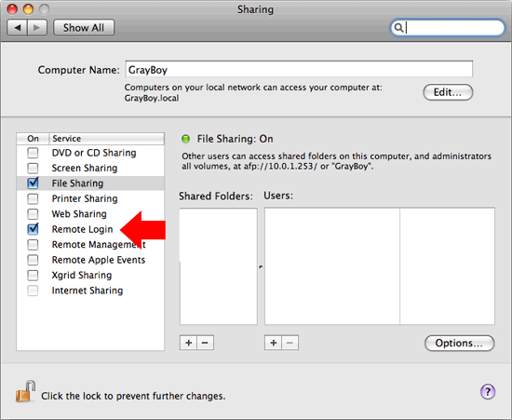Image resolution: width=512 pixels, height=420 pixels.
Task: Select the Printer Sharing service row
Action: pyautogui.click(x=90, y=198)
